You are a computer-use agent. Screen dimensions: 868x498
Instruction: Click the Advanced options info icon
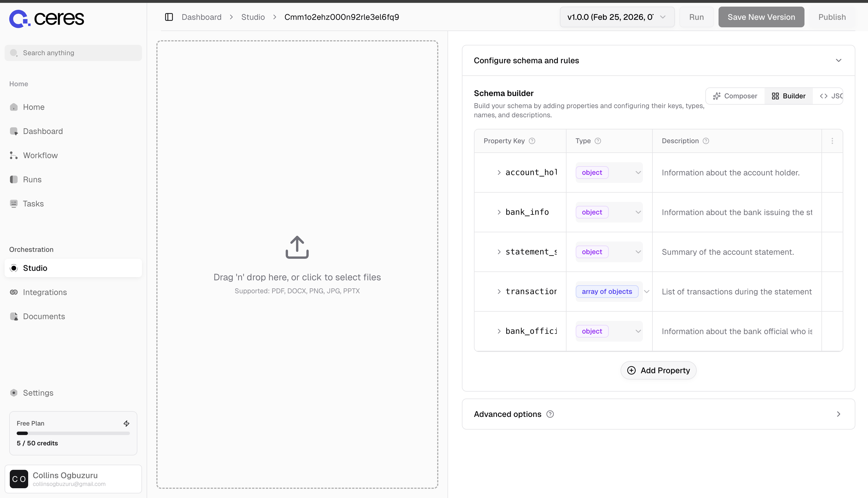[550, 414]
